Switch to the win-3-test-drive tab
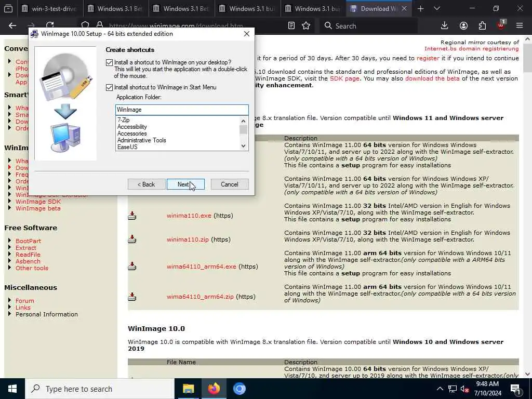This screenshot has width=532, height=399. (50, 8)
